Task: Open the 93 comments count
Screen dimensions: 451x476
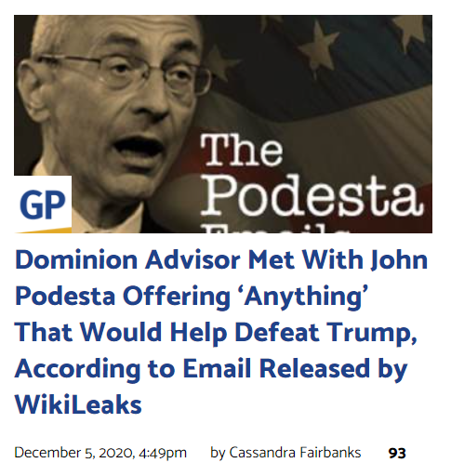Action: point(397,454)
